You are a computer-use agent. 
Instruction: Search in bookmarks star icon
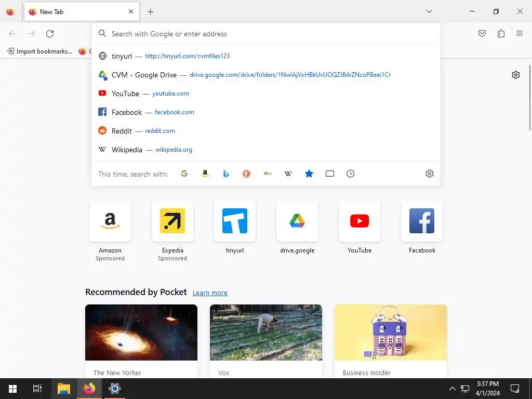pos(309,174)
